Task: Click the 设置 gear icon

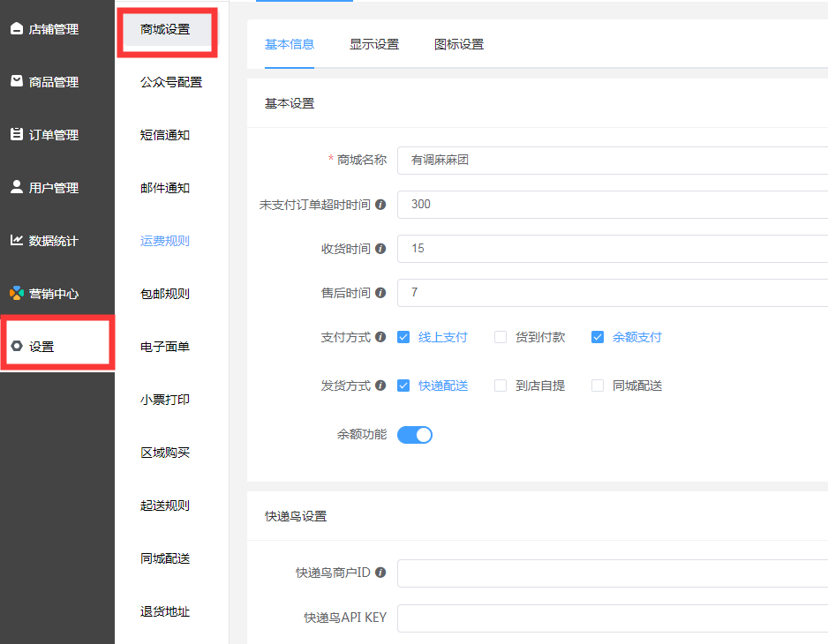Action: 17,347
